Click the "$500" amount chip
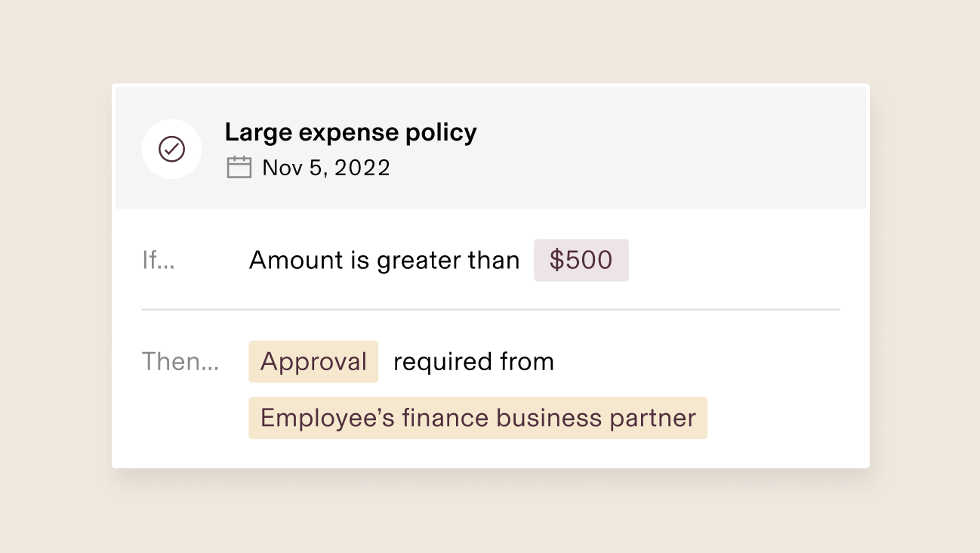The height and width of the screenshot is (553, 980). 581,260
